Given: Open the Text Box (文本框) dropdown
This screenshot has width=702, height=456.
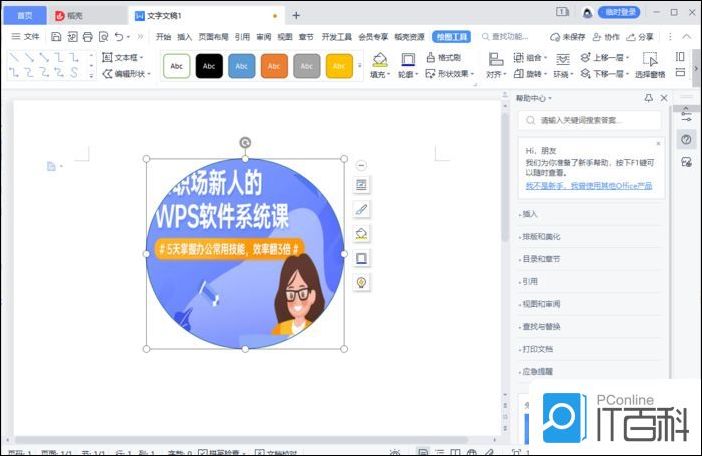Looking at the screenshot, I should coord(124,58).
